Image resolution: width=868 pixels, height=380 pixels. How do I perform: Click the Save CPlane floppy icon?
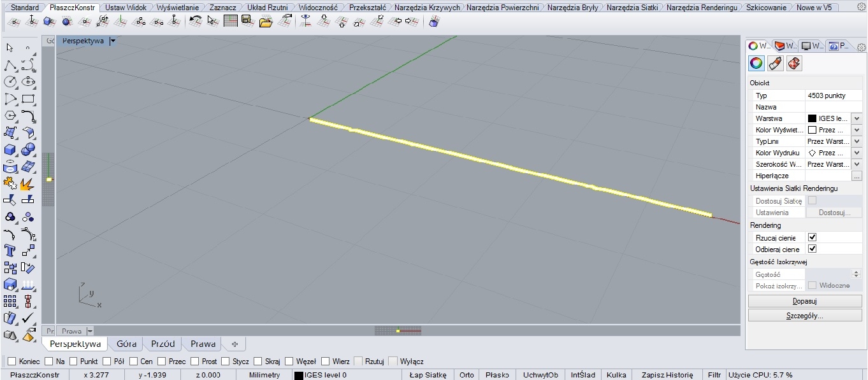point(248,21)
